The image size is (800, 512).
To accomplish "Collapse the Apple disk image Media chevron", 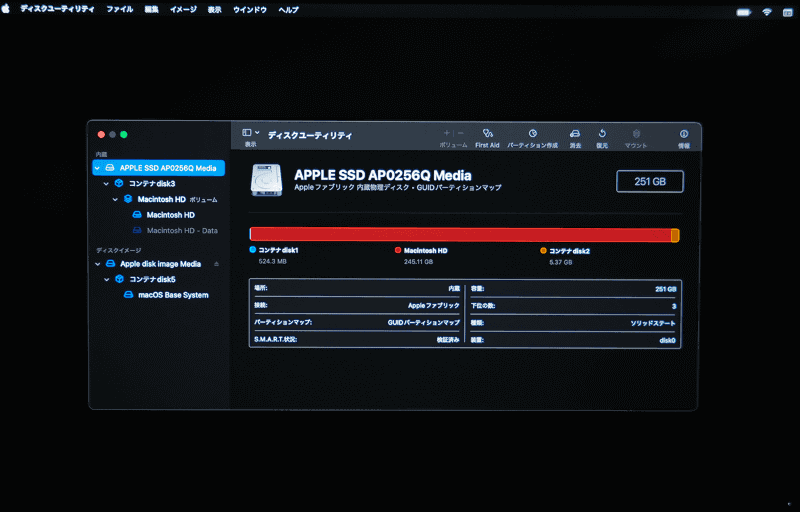I will pyautogui.click(x=97, y=264).
